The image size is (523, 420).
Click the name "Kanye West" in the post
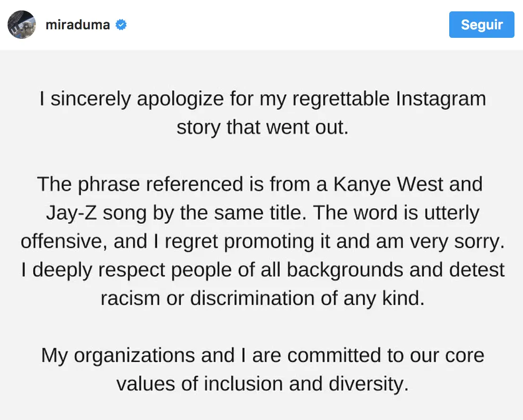point(388,184)
